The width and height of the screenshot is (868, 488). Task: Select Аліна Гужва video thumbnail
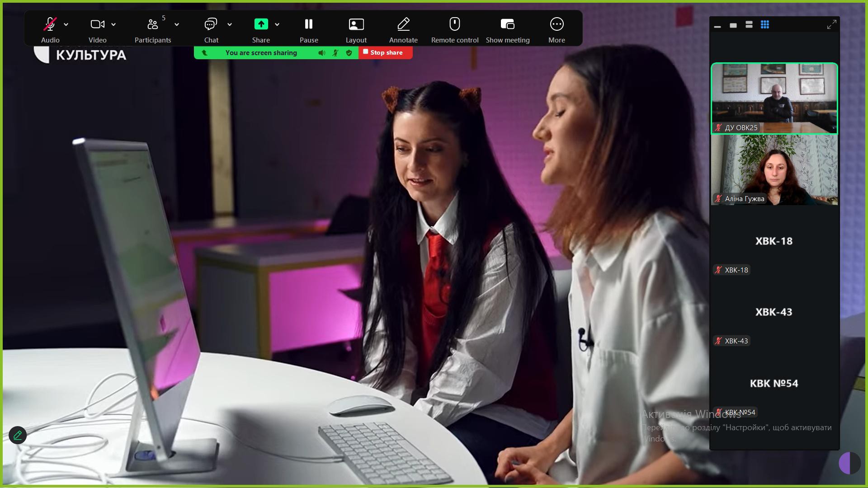(774, 170)
